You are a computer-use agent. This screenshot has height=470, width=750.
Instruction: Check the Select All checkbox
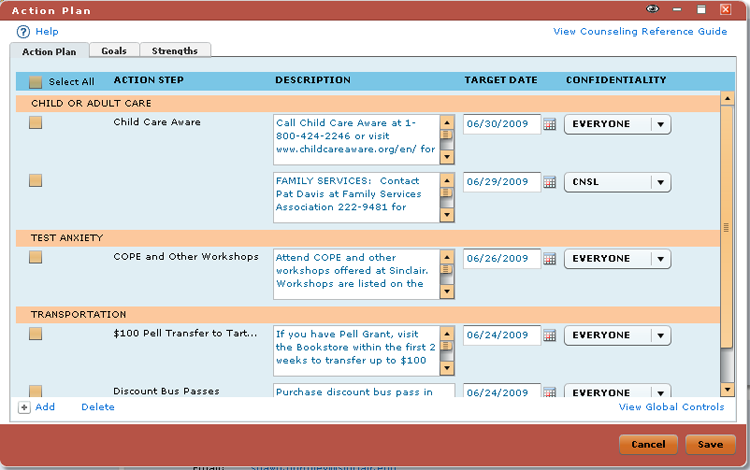[36, 82]
